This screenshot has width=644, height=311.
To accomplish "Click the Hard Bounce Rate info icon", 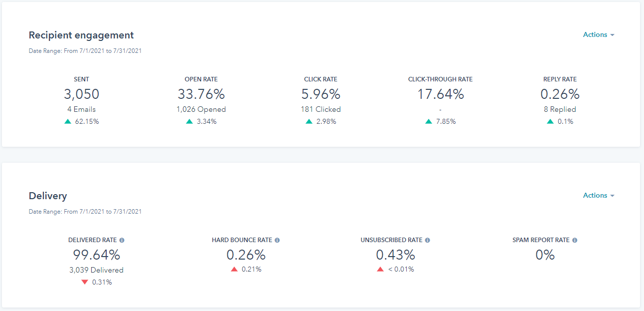I will (277, 240).
